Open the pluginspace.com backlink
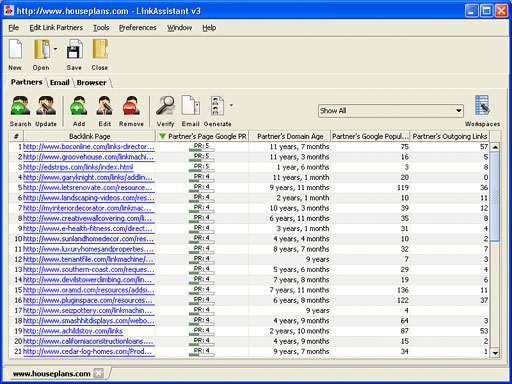512x384 pixels. point(88,301)
